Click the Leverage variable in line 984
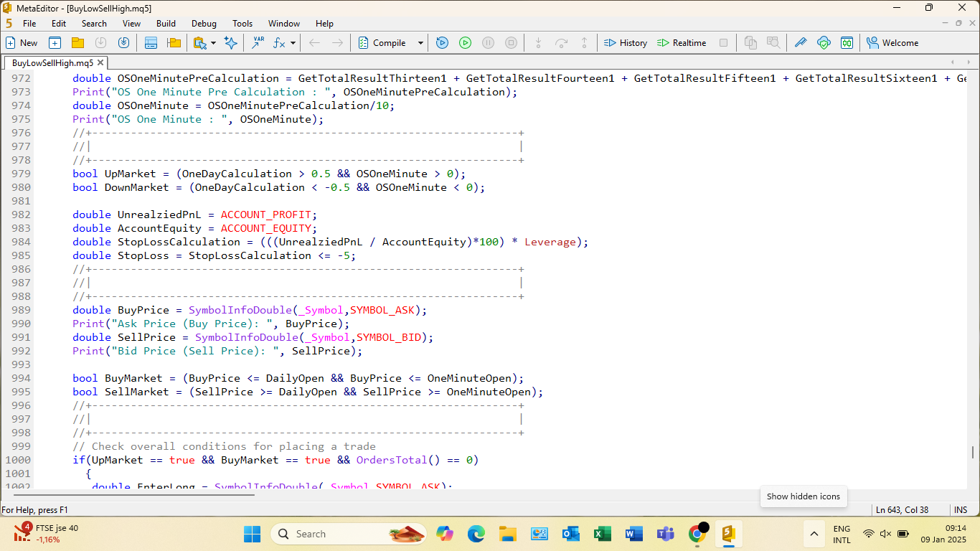 pos(550,242)
